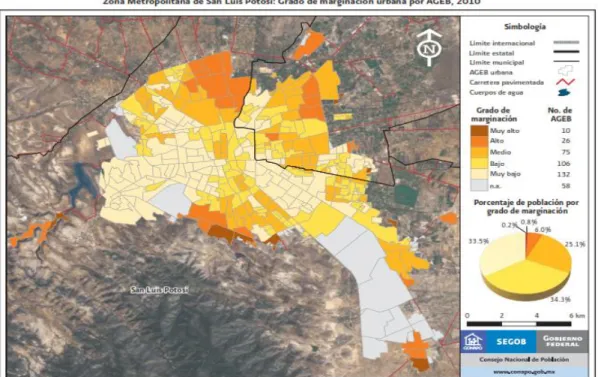Pick the Muy bajo pale cream swatch
The height and width of the screenshot is (377, 598).
click(x=479, y=174)
